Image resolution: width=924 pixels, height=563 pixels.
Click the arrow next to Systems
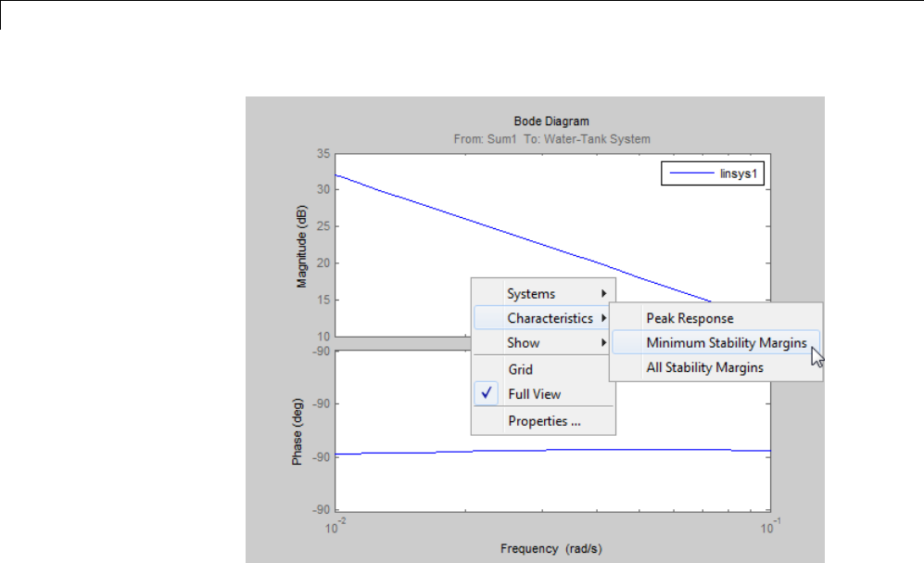(605, 294)
